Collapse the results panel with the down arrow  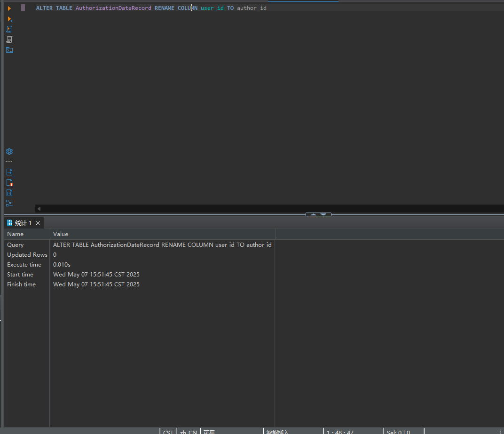(x=323, y=214)
